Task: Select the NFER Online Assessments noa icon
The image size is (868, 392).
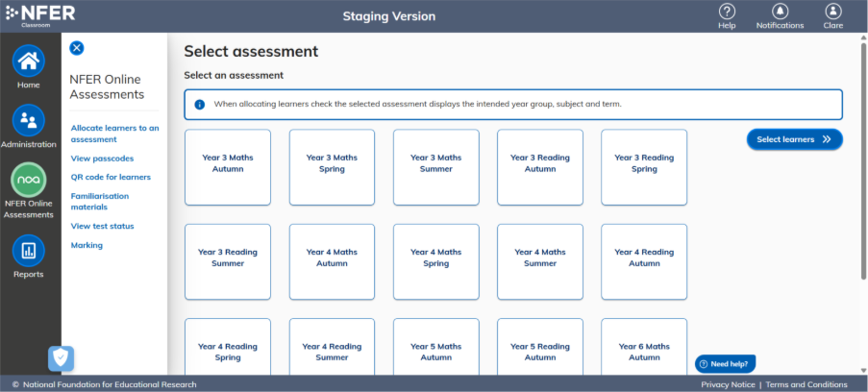Action: 28,180
